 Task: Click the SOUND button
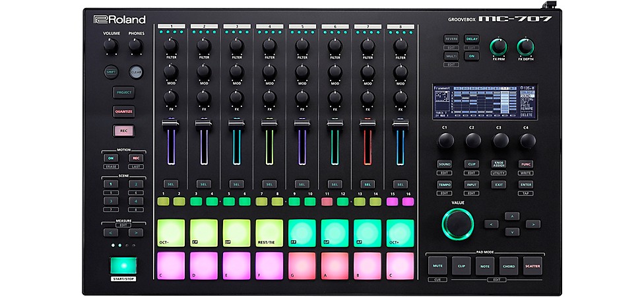coord(444,164)
